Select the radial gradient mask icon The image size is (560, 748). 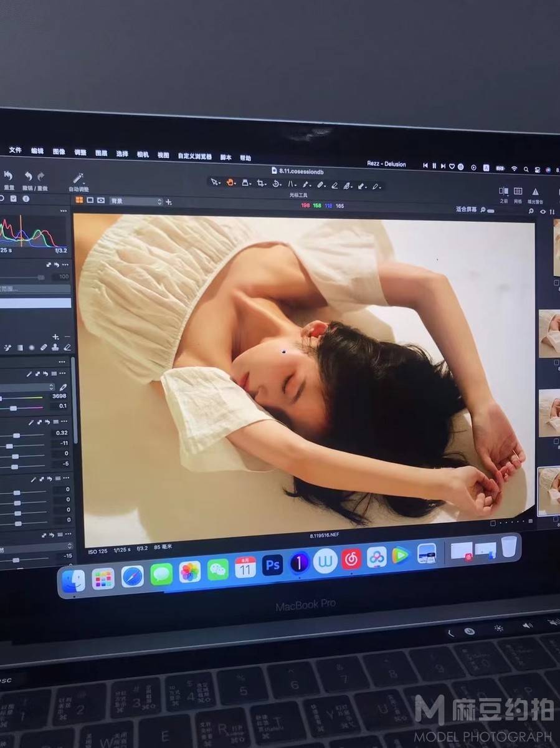pos(32,348)
